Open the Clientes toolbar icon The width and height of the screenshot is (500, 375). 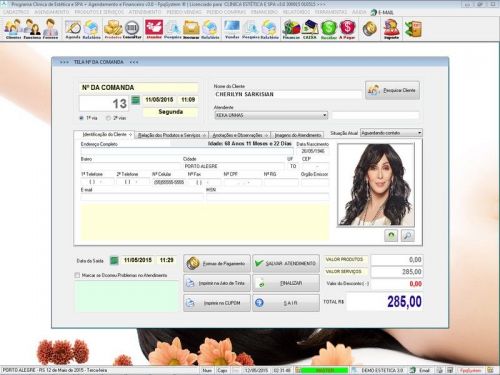coord(13,29)
